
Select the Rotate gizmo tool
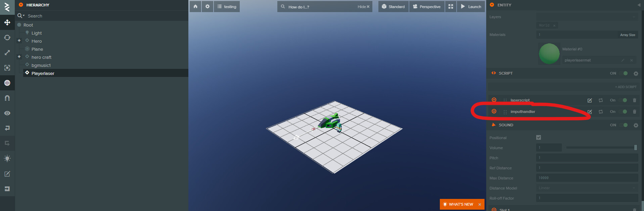(x=7, y=38)
